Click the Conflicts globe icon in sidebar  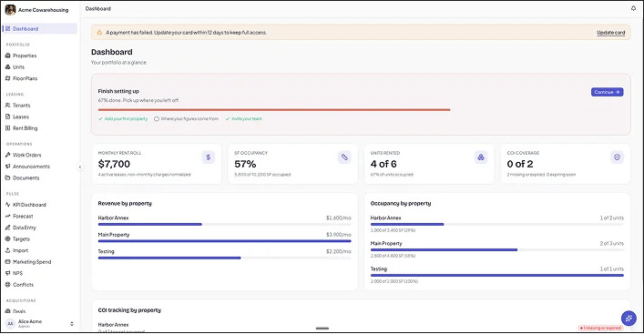click(x=7, y=284)
